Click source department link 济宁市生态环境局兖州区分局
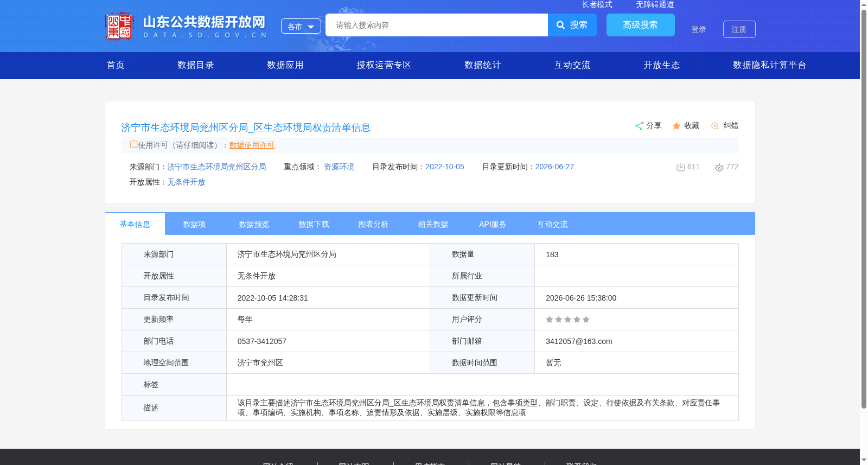This screenshot has height=465, width=868. [216, 167]
